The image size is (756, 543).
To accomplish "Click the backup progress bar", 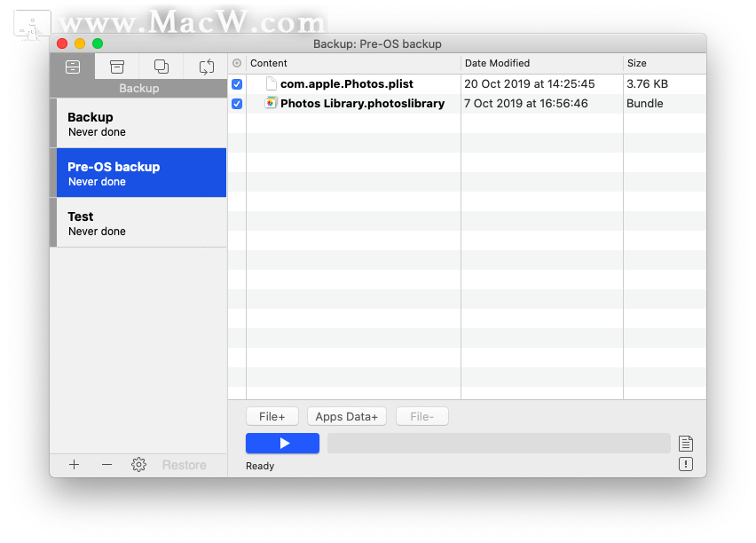I will [x=499, y=443].
